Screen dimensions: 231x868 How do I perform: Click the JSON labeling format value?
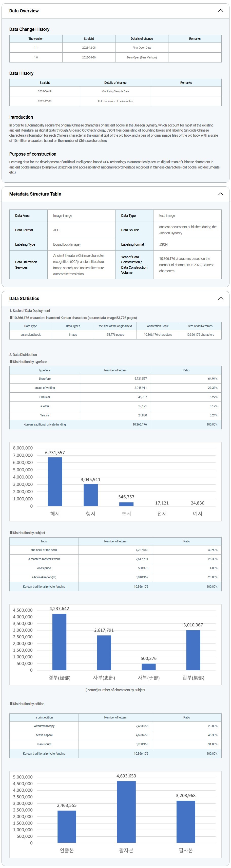coord(163,244)
